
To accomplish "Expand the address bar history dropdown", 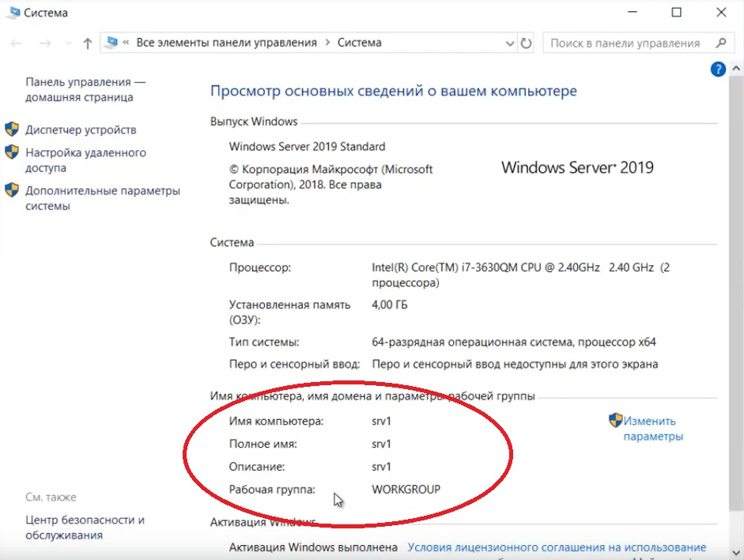I will pos(509,43).
